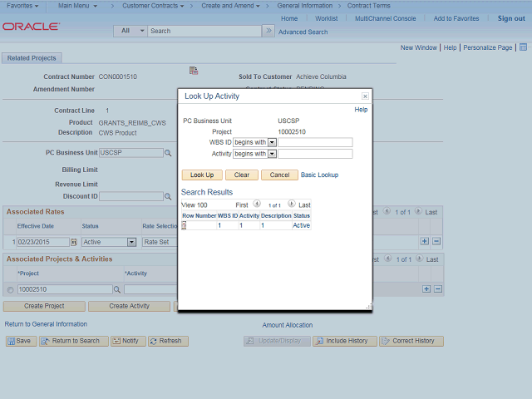This screenshot has width=532, height=399.
Task: Click the Clear button in lookup dialog
Action: point(242,175)
